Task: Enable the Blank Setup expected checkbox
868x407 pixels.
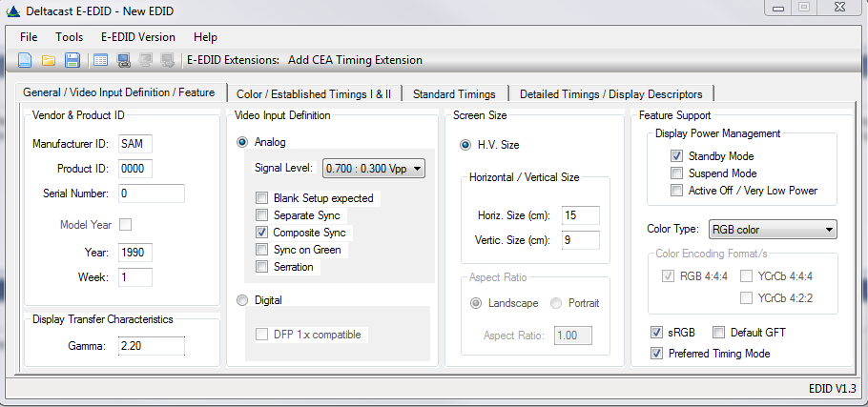Action: pyautogui.click(x=261, y=198)
